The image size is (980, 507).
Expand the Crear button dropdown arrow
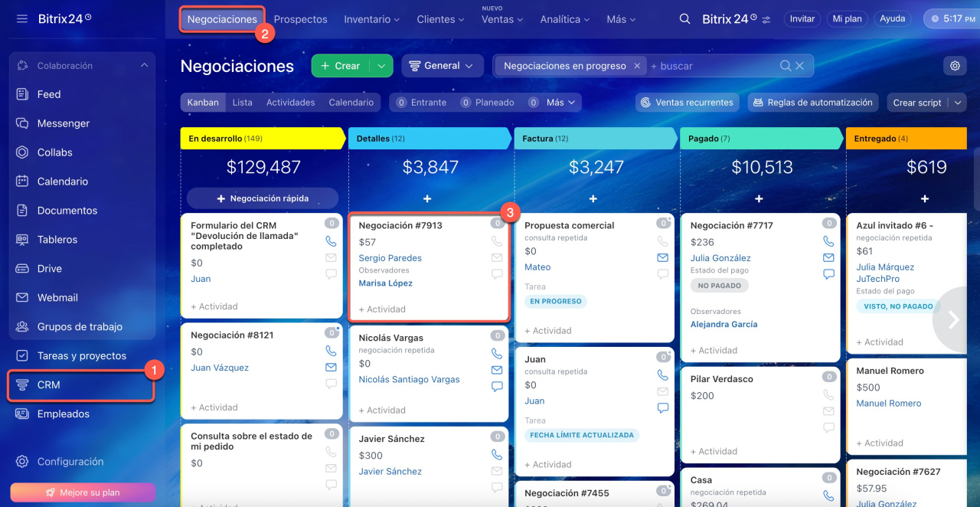381,66
